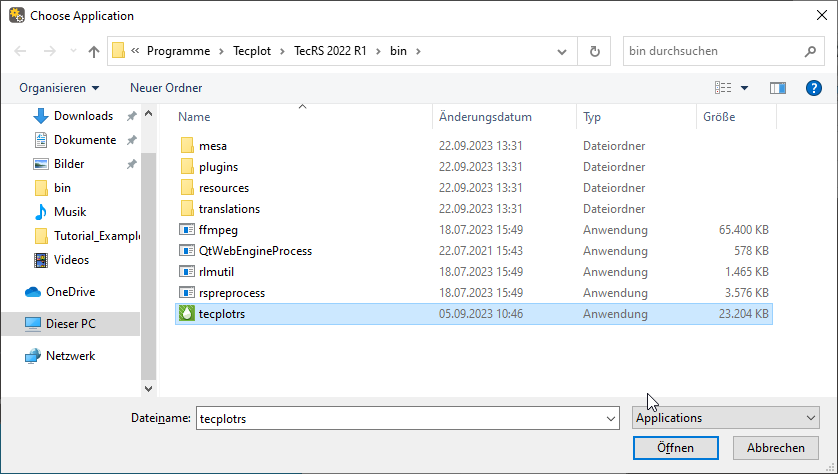Expand the breadcrumb chevron after Tecplot
Image resolution: width=838 pixels, height=474 pixels.
282,51
